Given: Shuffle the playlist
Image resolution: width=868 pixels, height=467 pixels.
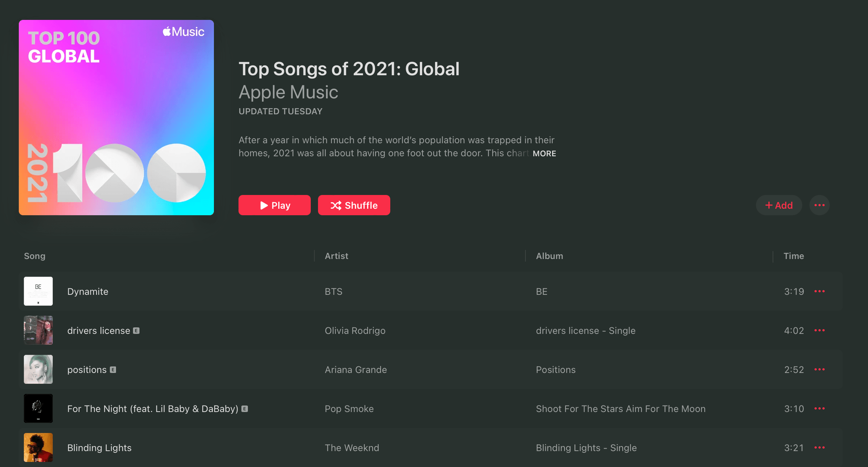Looking at the screenshot, I should tap(354, 205).
